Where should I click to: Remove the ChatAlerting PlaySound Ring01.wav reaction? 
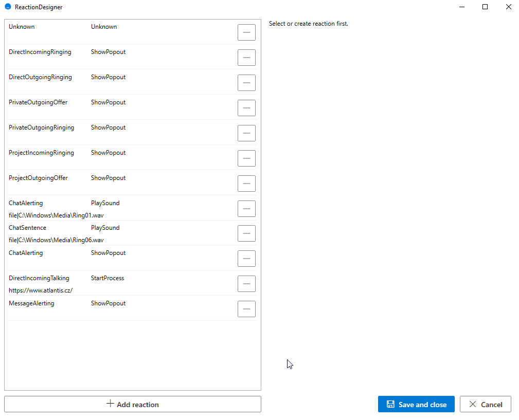point(246,209)
